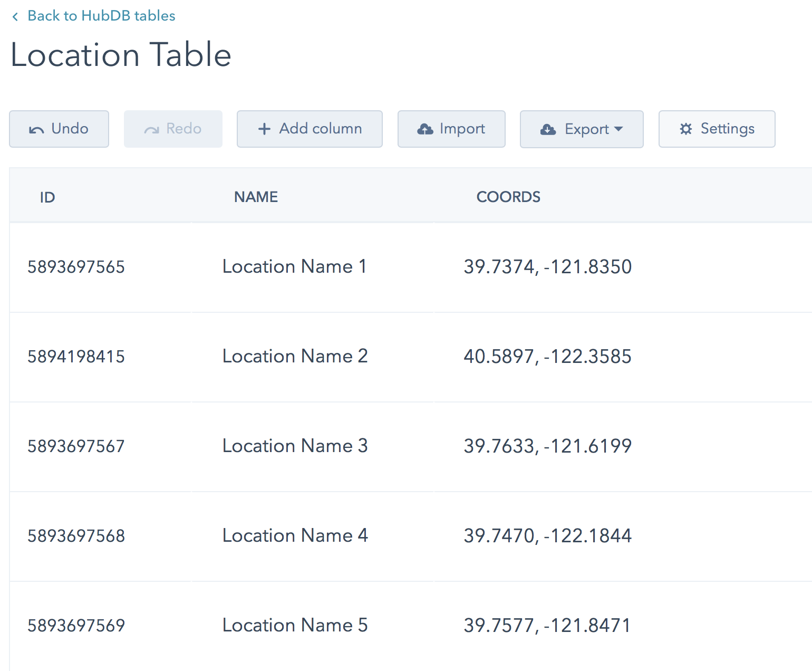
Task: Click the Export dropdown caret icon
Action: click(620, 129)
